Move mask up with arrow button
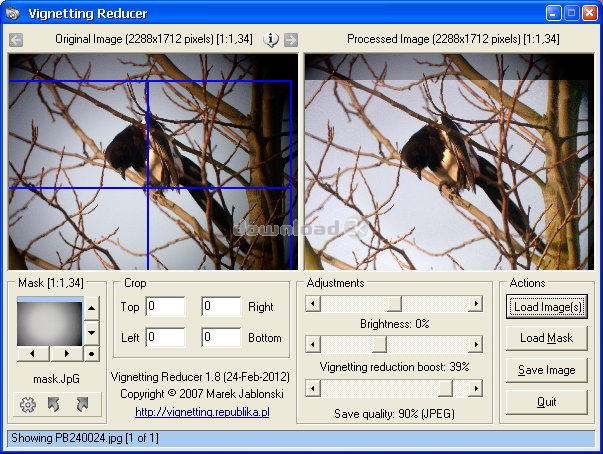Image resolution: width=603 pixels, height=454 pixels. (92, 308)
